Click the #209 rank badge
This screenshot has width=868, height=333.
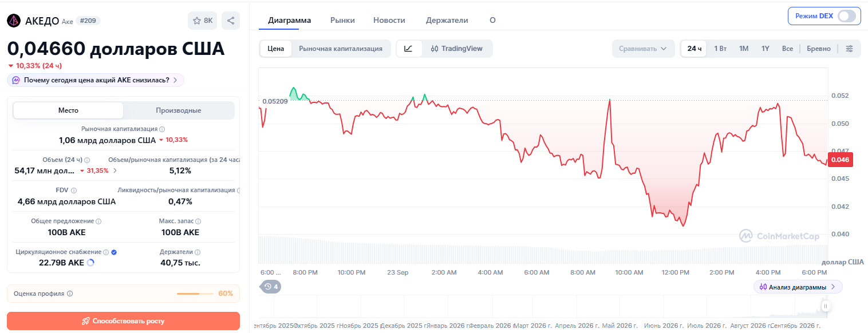(88, 21)
